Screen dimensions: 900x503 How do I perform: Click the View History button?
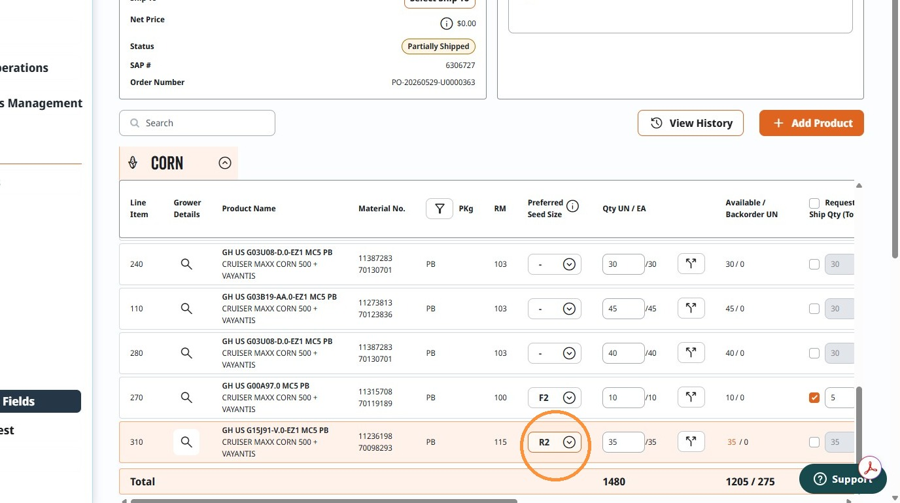click(x=690, y=123)
